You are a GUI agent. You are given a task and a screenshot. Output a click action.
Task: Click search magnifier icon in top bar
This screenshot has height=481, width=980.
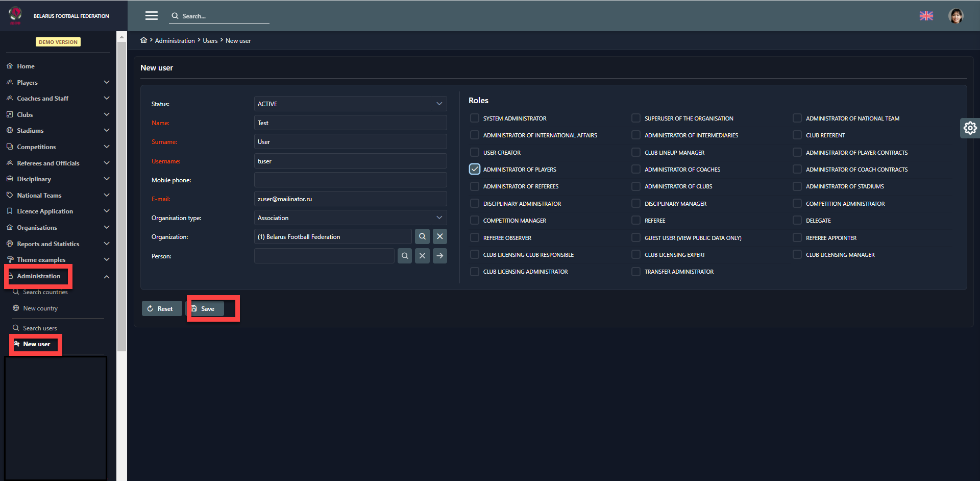[175, 16]
